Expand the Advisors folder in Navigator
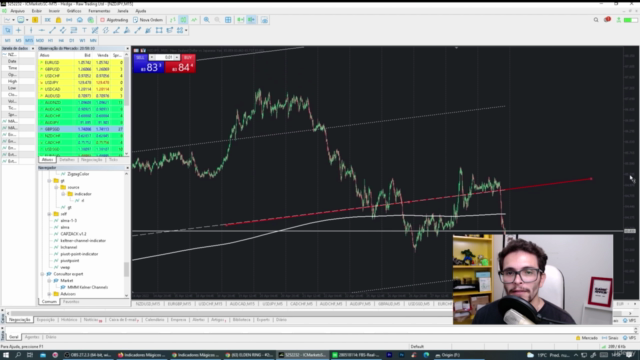The image size is (640, 360). point(49,294)
